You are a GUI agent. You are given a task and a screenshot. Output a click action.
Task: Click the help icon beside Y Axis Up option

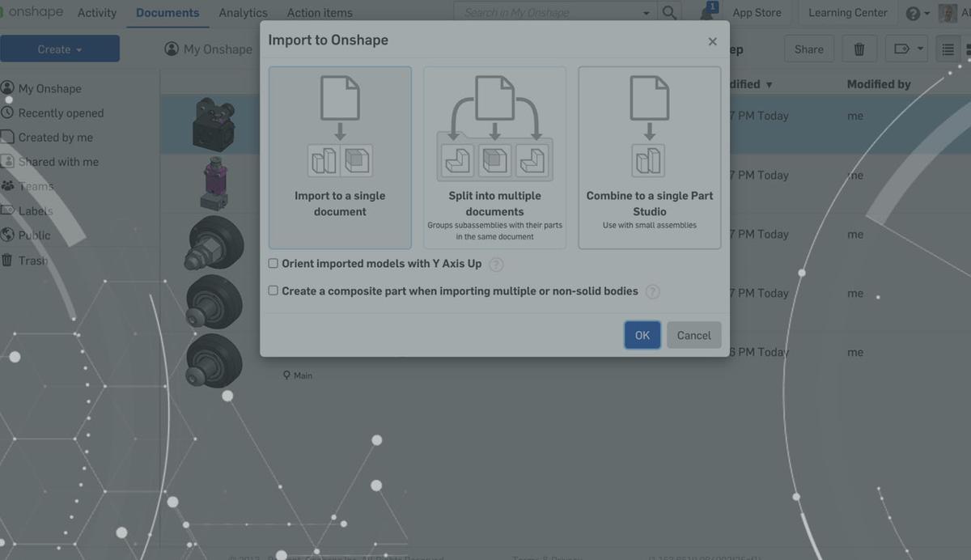pos(494,263)
